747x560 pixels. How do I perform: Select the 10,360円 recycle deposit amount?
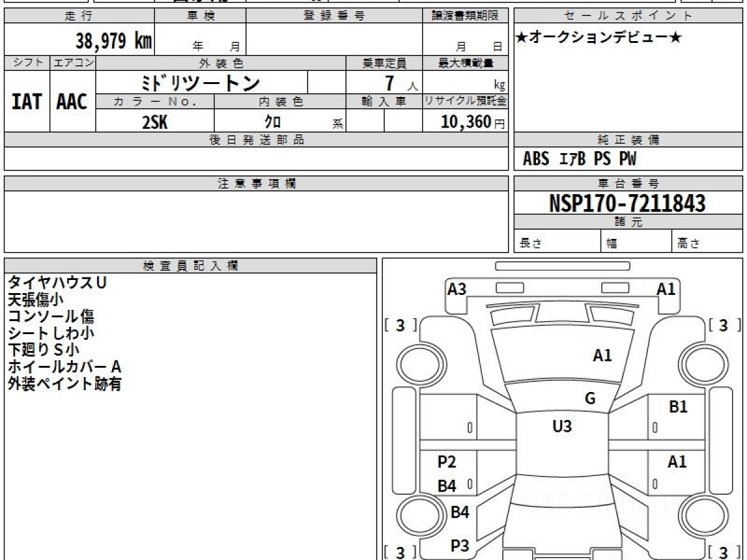coord(473,122)
